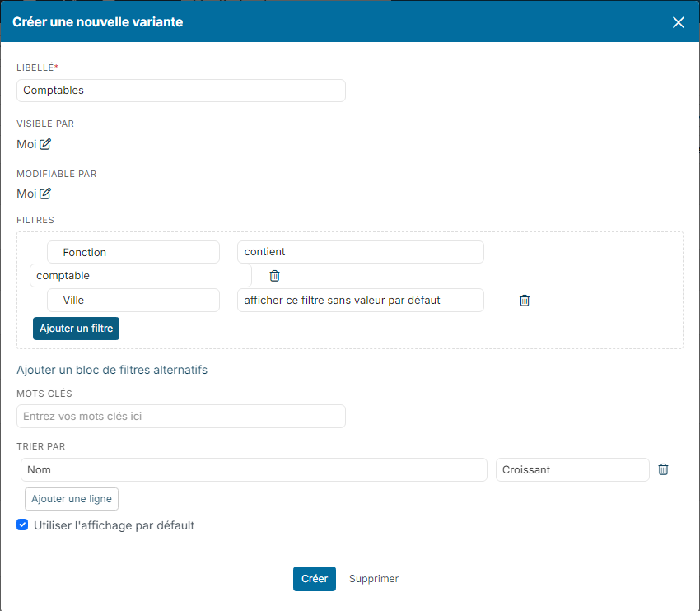The image size is (700, 611).
Task: Open the Ville filter field dropdown
Action: (133, 300)
